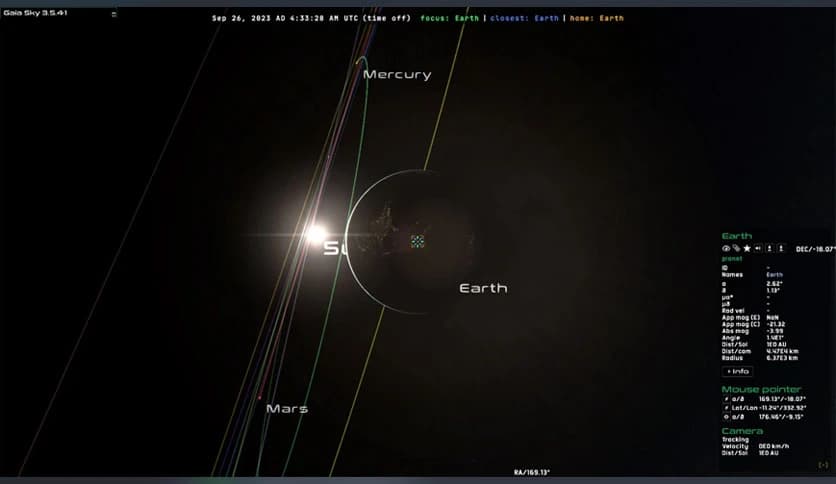Click the Mouse pointer section heading
Viewport: 836px width, 484px height.
[x=761, y=390]
